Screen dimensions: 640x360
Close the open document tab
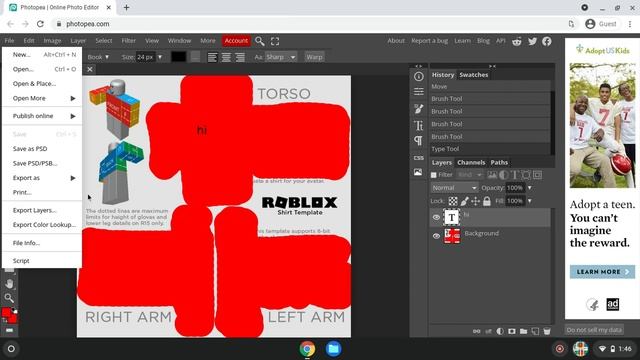[90, 69]
